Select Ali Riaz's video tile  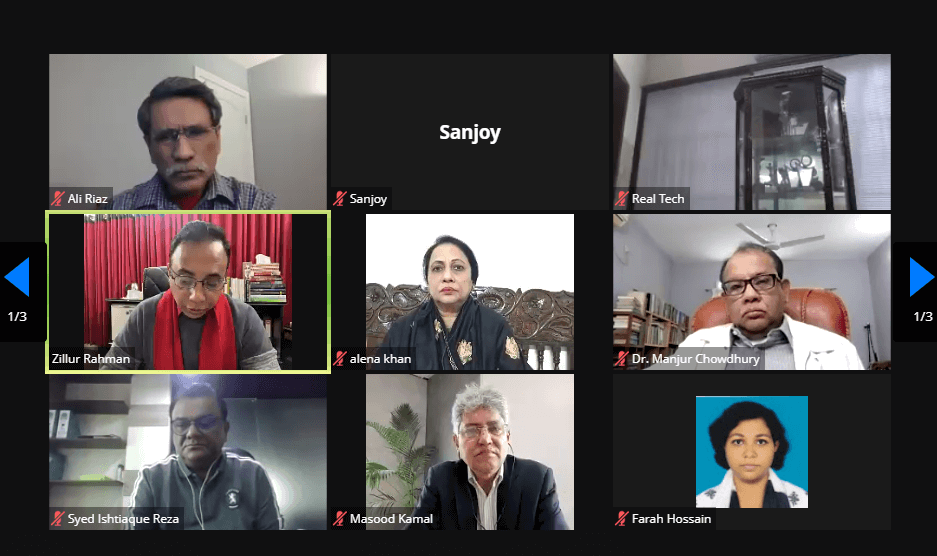188,132
